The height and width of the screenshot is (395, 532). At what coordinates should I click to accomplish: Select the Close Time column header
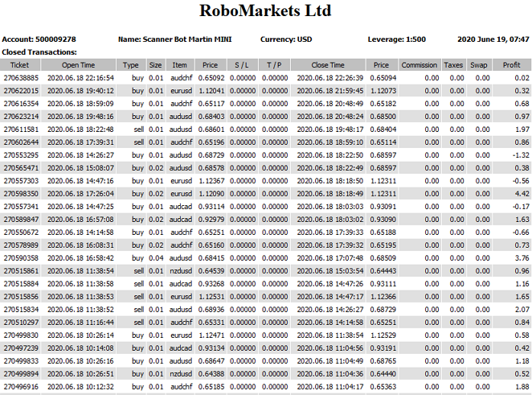click(327, 65)
